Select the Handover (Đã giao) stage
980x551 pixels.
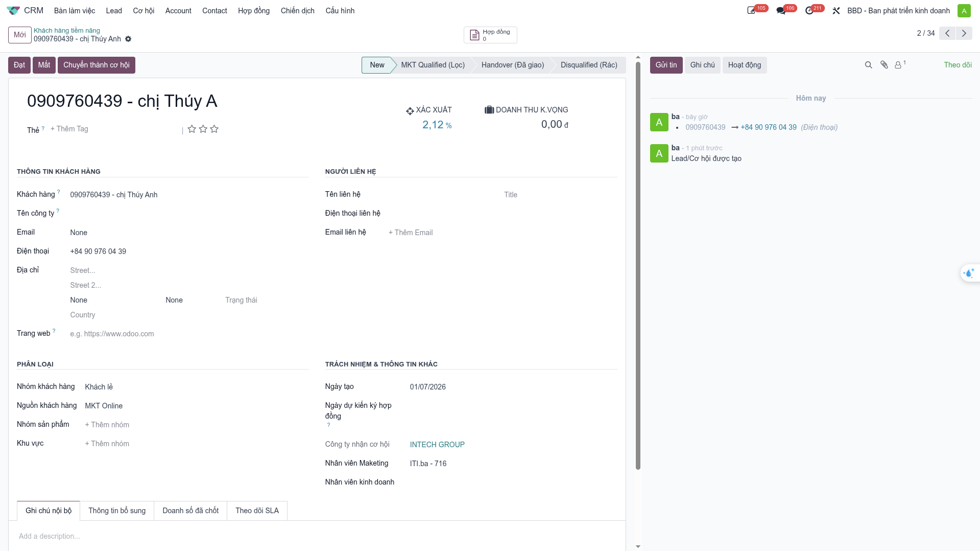512,65
